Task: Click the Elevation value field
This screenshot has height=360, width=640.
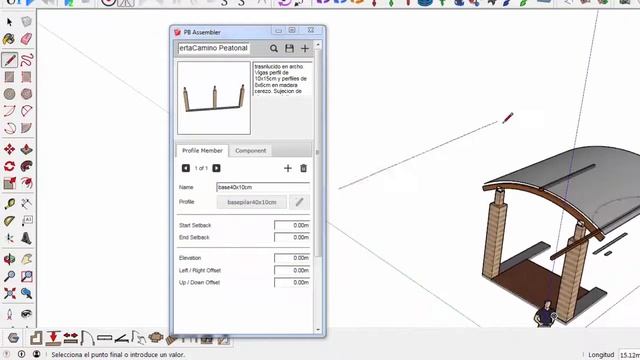Action: [292, 258]
